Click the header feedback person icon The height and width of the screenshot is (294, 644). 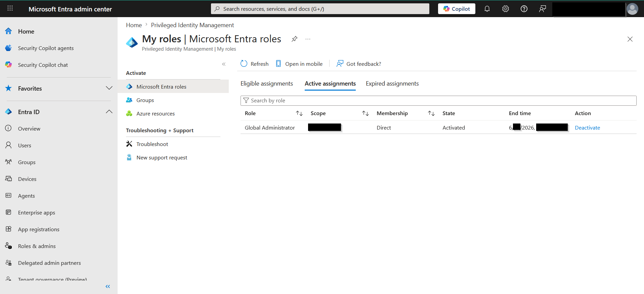click(543, 9)
